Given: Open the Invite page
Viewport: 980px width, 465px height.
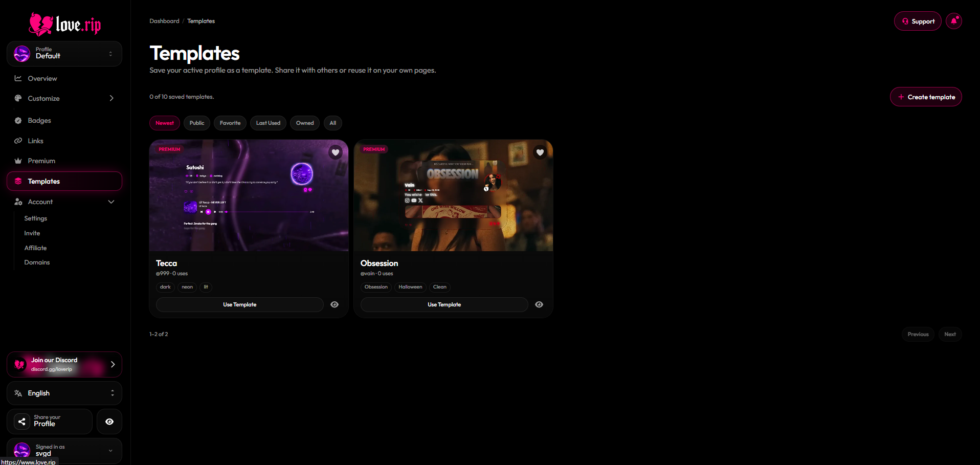Looking at the screenshot, I should click(x=32, y=233).
